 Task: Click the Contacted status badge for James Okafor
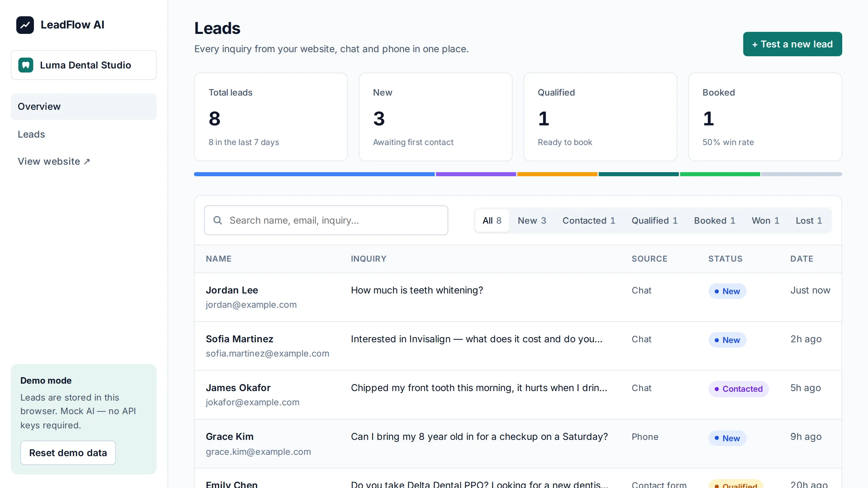click(x=738, y=389)
